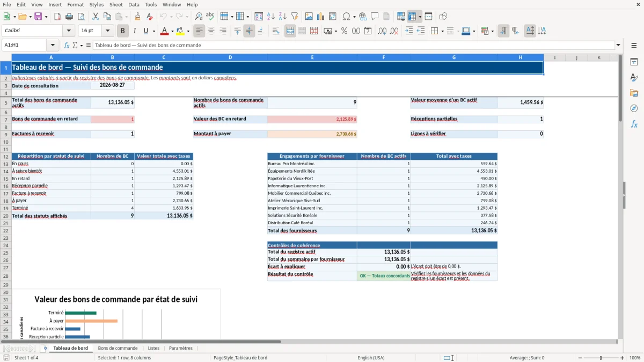Switch to the Listes sheet tab
The width and height of the screenshot is (644, 362).
point(153,348)
